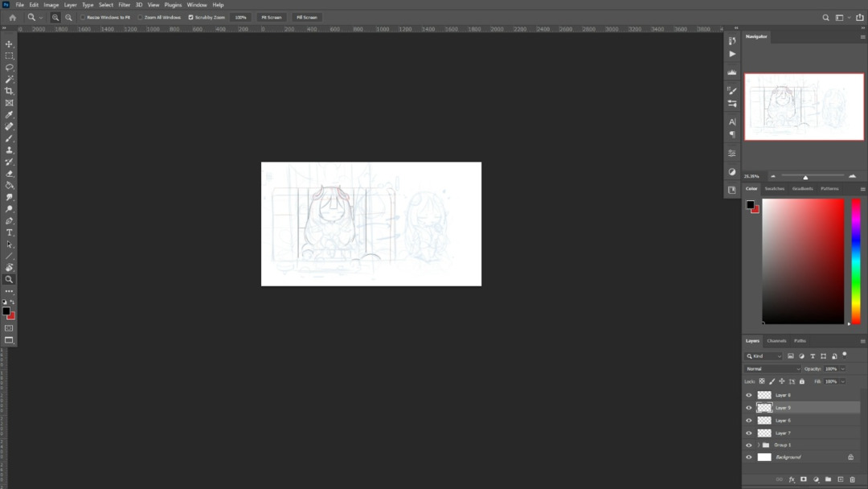868x489 pixels.
Task: Select the Layer 6 thumbnail
Action: [764, 420]
